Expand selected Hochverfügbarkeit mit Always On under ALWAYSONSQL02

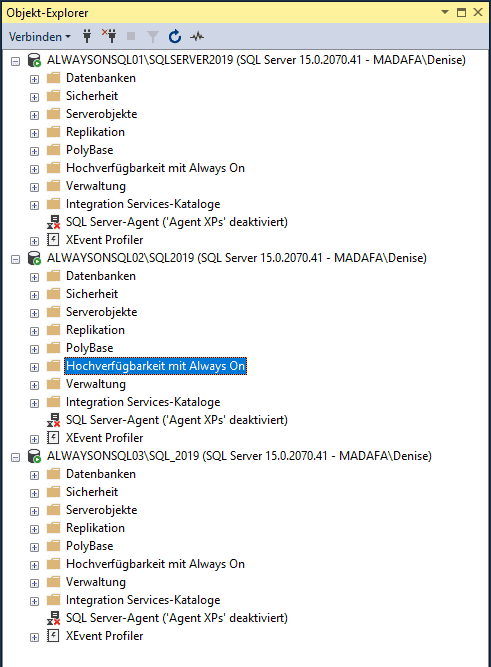34,367
